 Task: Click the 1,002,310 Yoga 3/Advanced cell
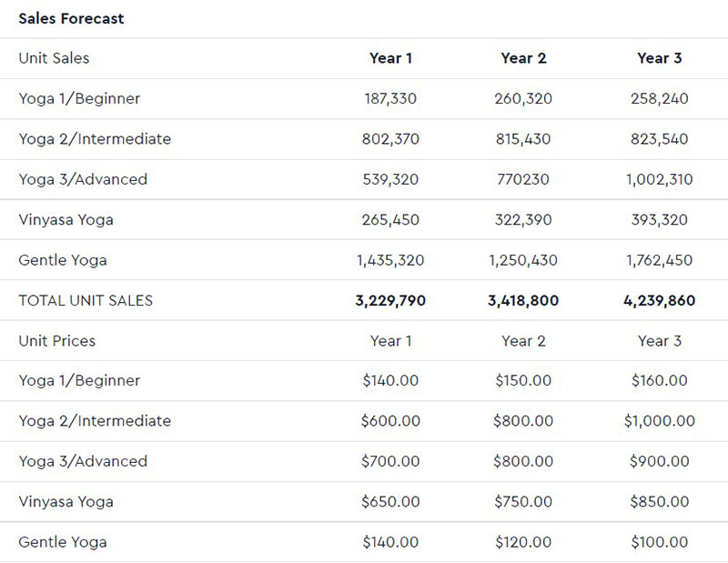(659, 179)
